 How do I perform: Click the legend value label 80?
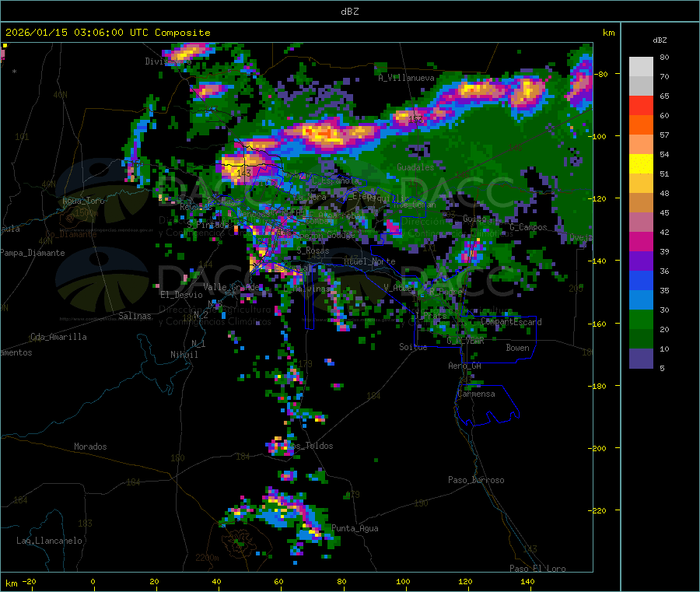pos(664,57)
